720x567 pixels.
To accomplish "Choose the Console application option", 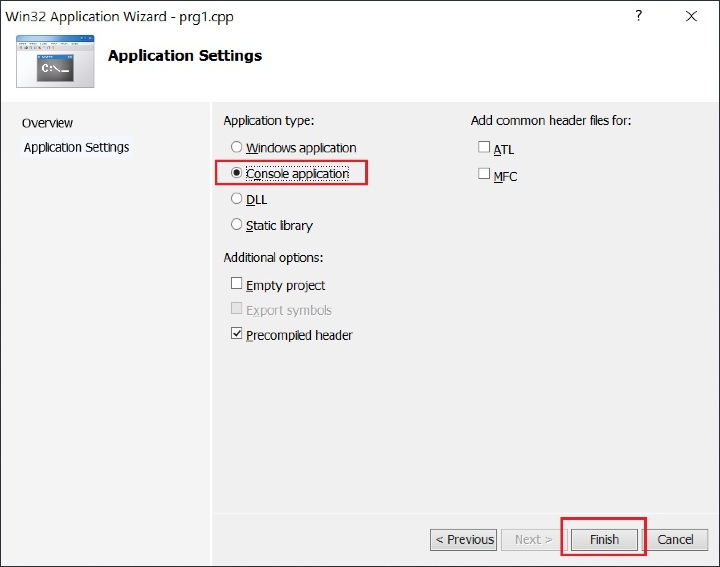I will click(237, 173).
